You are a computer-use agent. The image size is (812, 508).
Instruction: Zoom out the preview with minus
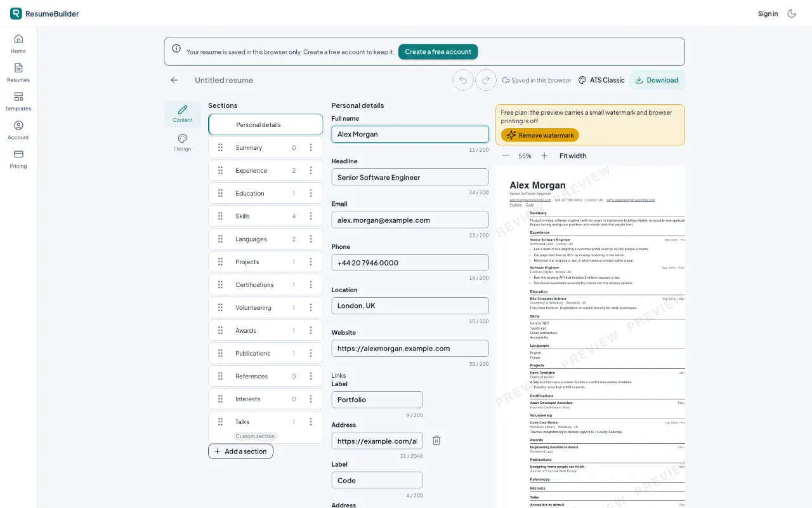point(506,156)
